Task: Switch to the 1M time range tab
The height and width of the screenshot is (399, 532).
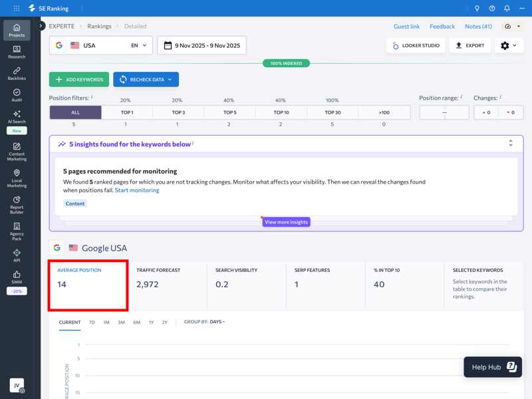Action: point(106,323)
